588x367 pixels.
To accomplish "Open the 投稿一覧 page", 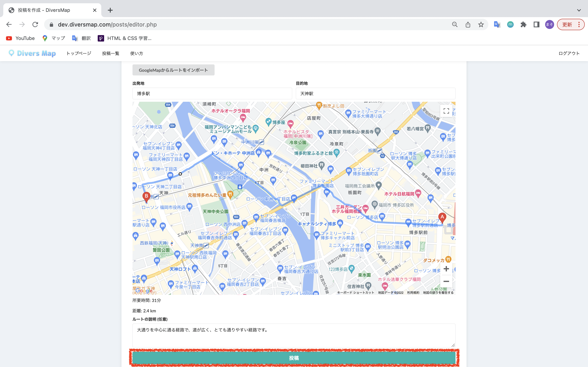I will coord(110,53).
